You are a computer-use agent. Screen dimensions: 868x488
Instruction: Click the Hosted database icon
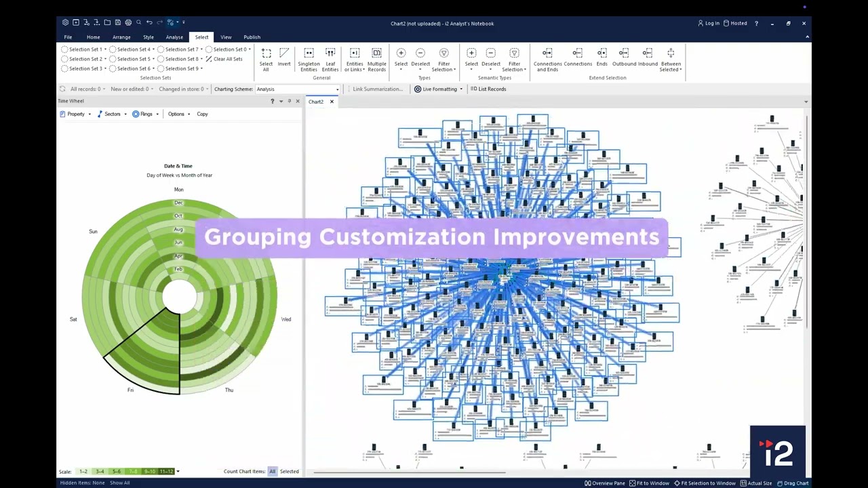[726, 23]
